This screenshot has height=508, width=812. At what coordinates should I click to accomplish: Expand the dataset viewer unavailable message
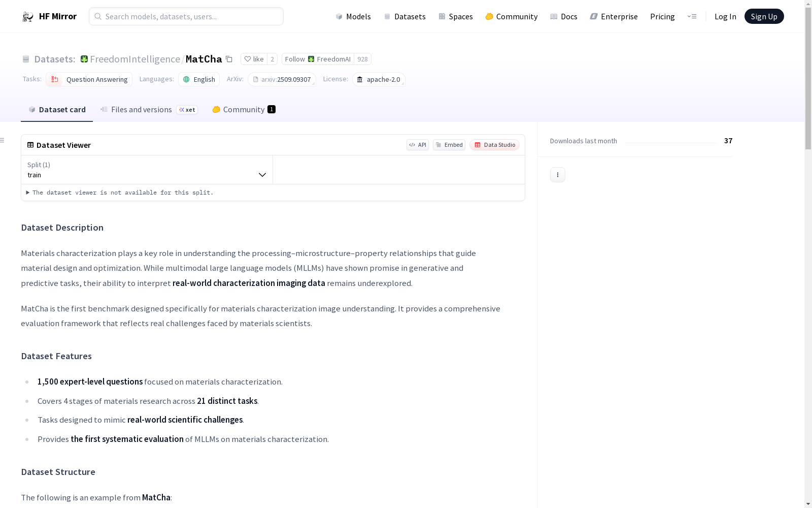120,193
